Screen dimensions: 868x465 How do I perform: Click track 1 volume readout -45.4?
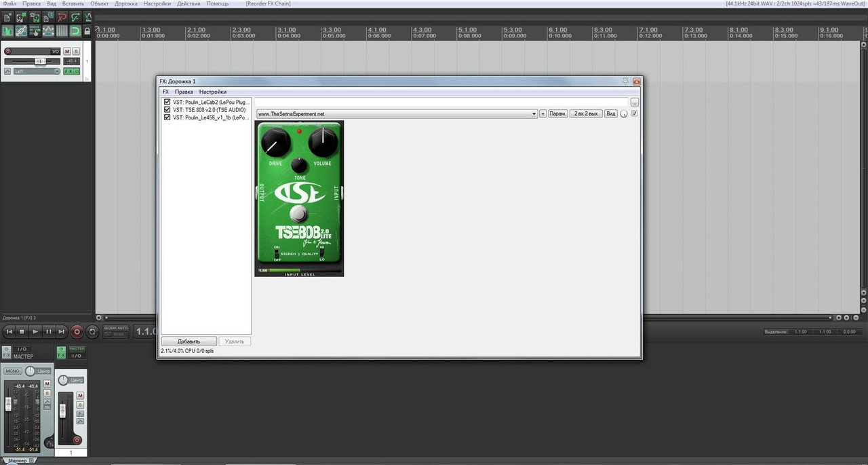click(x=72, y=61)
